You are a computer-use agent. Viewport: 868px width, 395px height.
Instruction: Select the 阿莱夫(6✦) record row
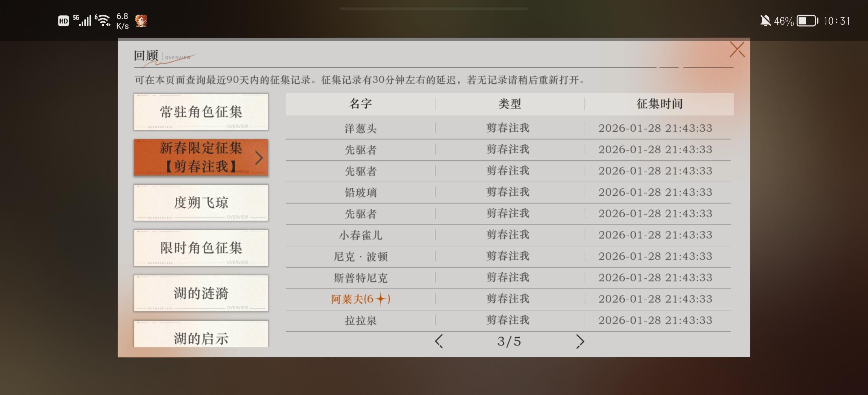coord(361,299)
